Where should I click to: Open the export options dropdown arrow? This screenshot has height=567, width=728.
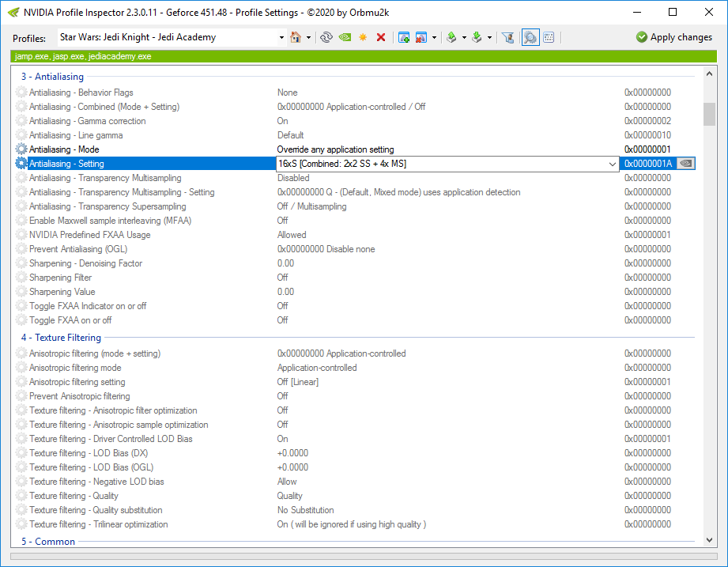click(x=464, y=38)
